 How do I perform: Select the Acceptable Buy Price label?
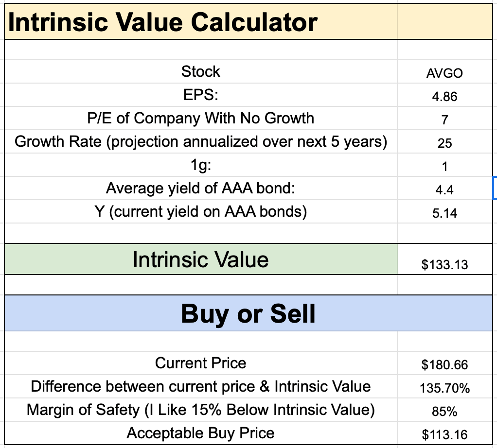pos(200,433)
